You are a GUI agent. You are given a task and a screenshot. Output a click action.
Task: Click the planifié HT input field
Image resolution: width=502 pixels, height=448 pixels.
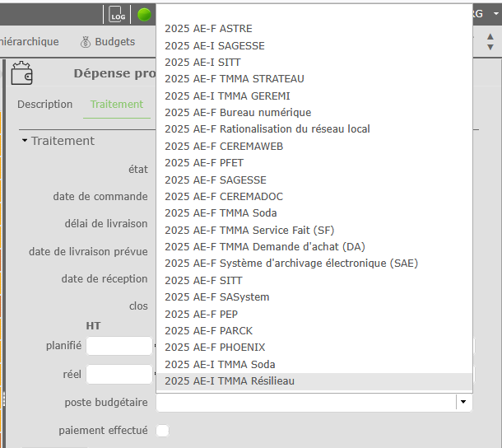tap(119, 346)
